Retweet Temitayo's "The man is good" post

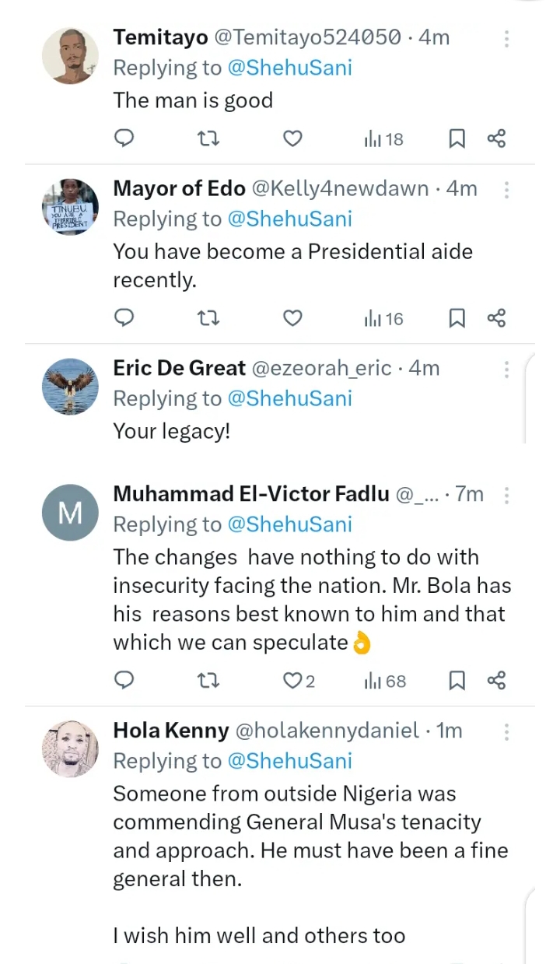pyautogui.click(x=208, y=139)
